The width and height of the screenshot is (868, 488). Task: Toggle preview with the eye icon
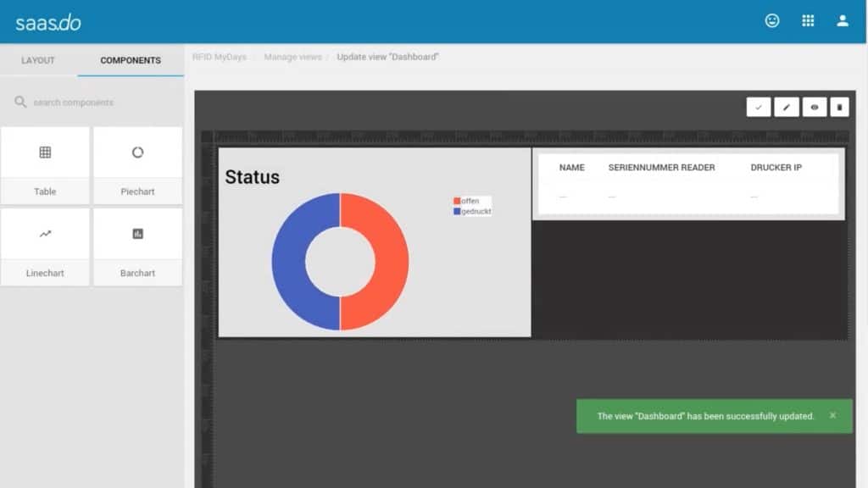tap(815, 107)
